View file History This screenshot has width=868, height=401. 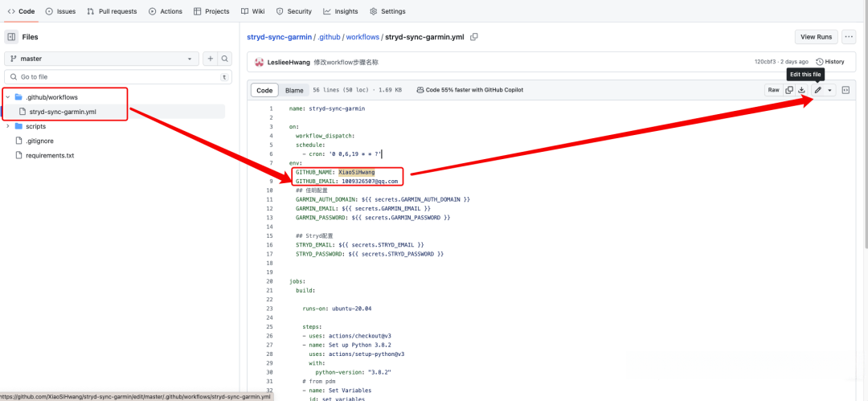point(829,62)
